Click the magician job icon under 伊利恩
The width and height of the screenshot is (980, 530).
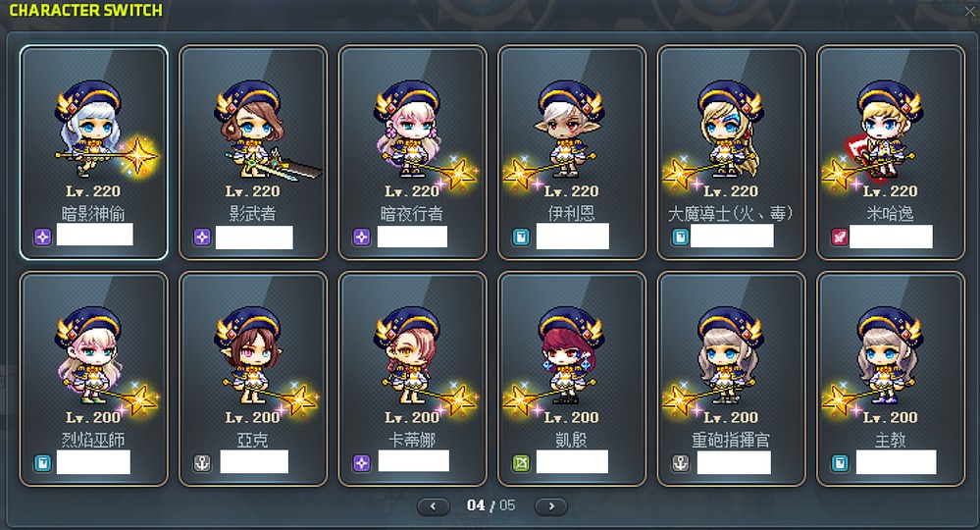521,237
